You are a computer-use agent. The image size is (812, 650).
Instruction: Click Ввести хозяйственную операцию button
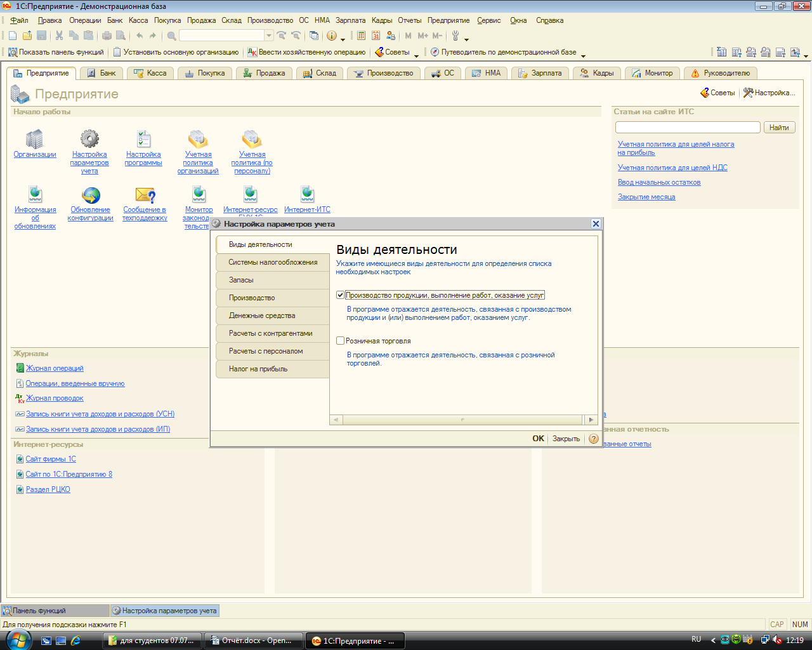pos(306,52)
